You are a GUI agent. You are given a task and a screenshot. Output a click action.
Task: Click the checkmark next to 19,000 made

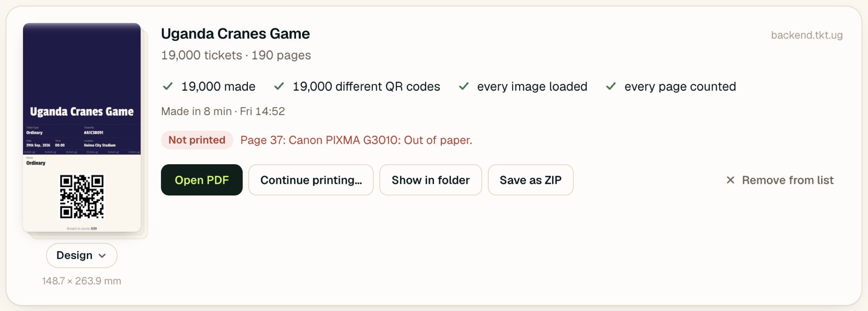168,86
